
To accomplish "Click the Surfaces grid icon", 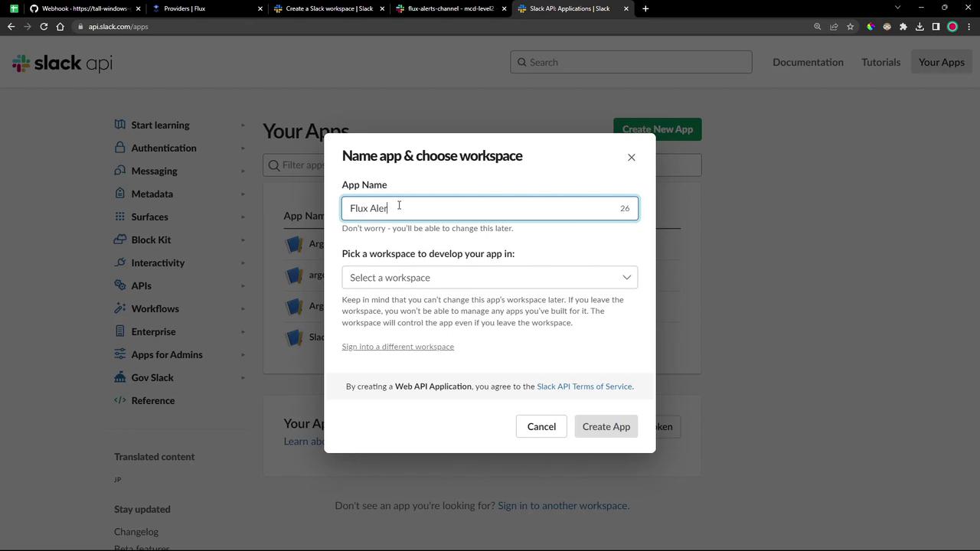I will pyautogui.click(x=120, y=217).
